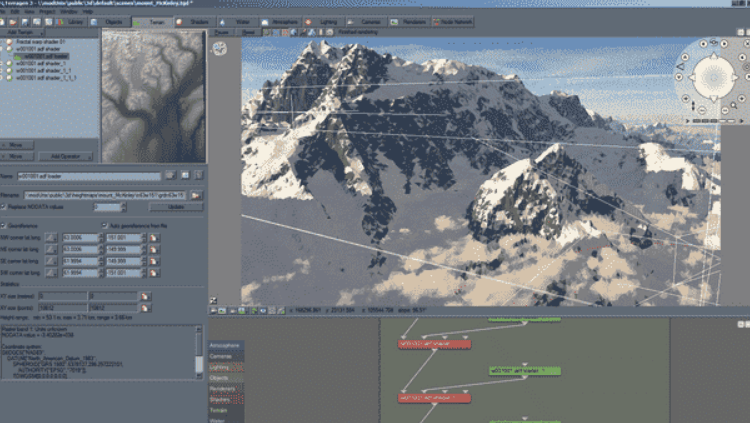The image size is (750, 423).
Task: Reset the 3D preview rendering
Action: (x=248, y=33)
